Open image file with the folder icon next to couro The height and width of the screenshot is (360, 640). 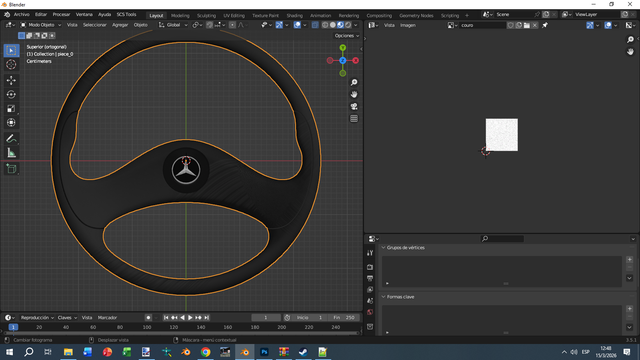click(x=527, y=25)
